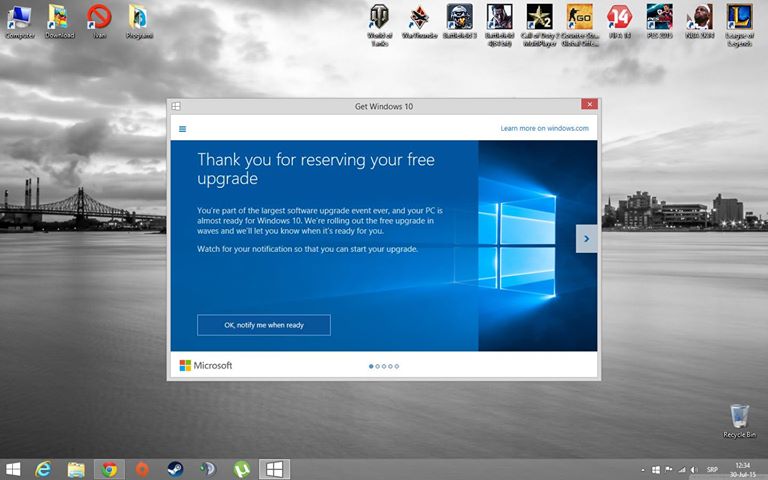Image resolution: width=768 pixels, height=480 pixels.
Task: Open Internet Explorer from taskbar
Action: pyautogui.click(x=43, y=469)
